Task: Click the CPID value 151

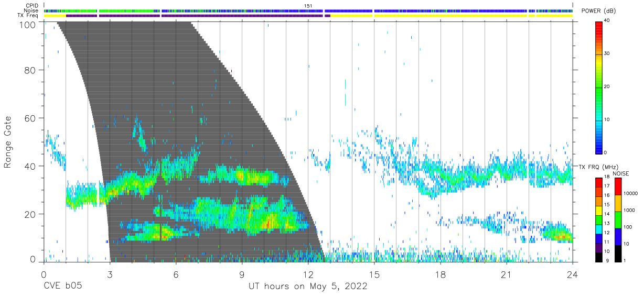Action: 308,6
